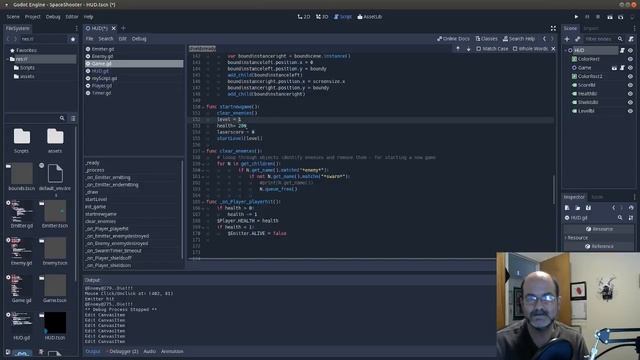Instance a scene file as node (link icon)
This screenshot has width=640, height=360.
click(x=578, y=39)
